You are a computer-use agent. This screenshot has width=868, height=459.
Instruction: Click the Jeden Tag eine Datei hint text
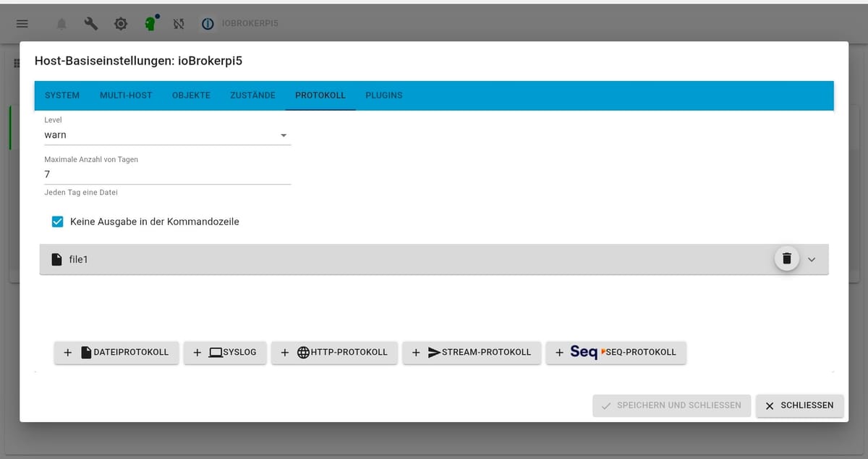coord(81,193)
